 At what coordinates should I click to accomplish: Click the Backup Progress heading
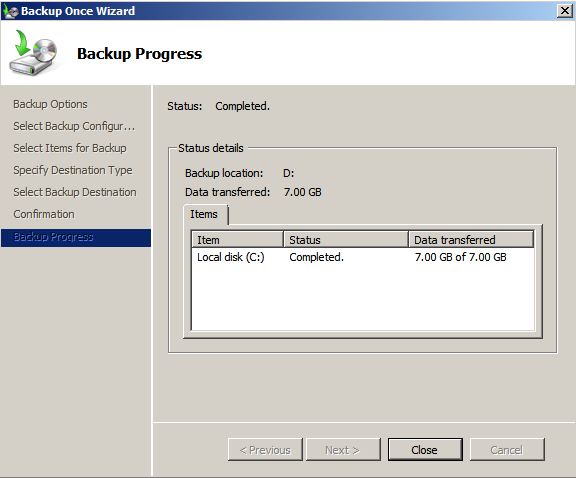point(140,54)
